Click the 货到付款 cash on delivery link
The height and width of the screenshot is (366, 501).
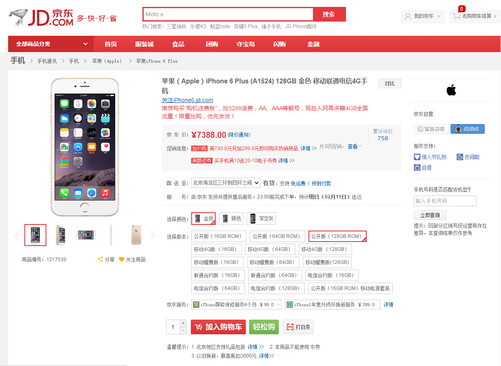[x=321, y=183]
